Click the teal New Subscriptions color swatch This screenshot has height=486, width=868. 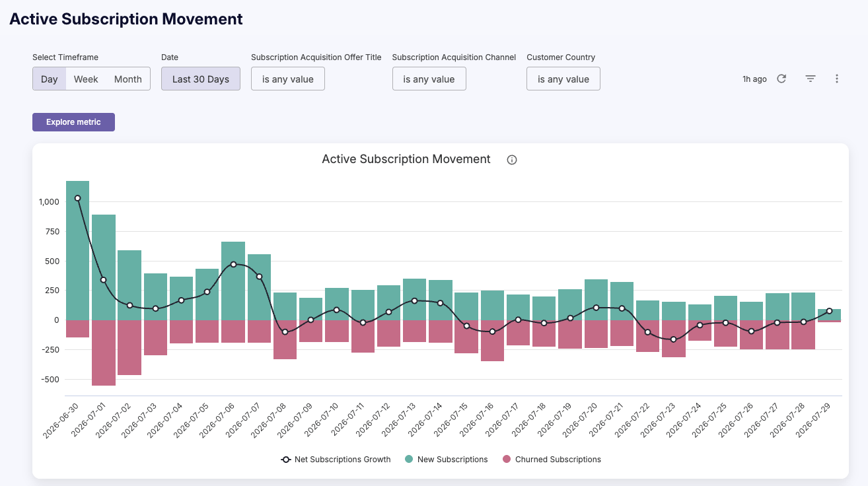(409, 460)
